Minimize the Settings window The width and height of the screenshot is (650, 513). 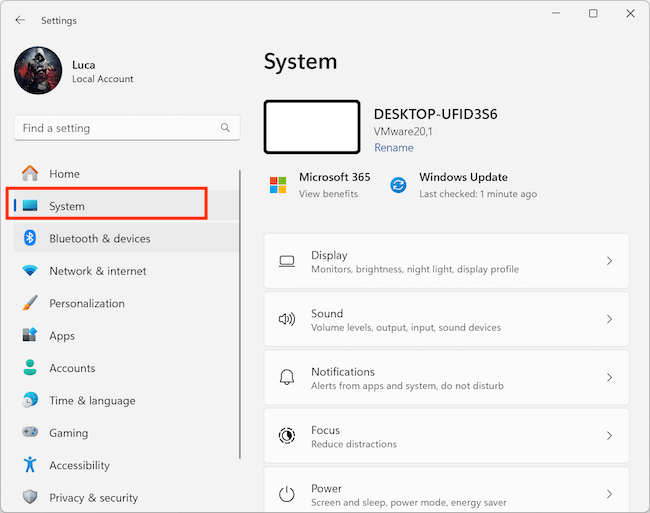[x=556, y=13]
